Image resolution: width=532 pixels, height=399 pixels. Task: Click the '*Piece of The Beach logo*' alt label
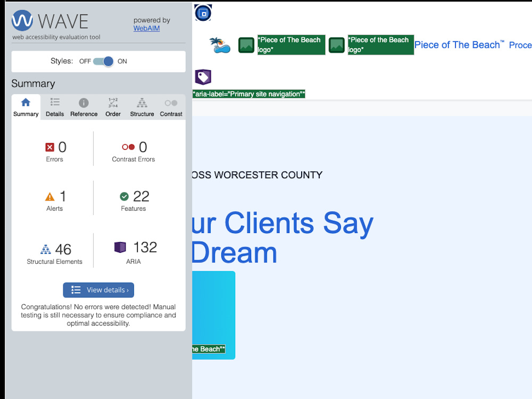291,45
